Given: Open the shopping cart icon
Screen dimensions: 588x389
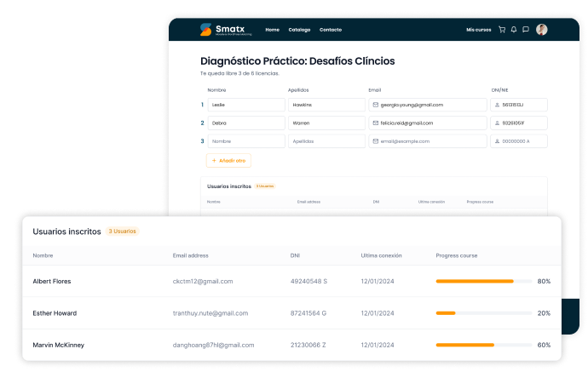Looking at the screenshot, I should (x=502, y=30).
